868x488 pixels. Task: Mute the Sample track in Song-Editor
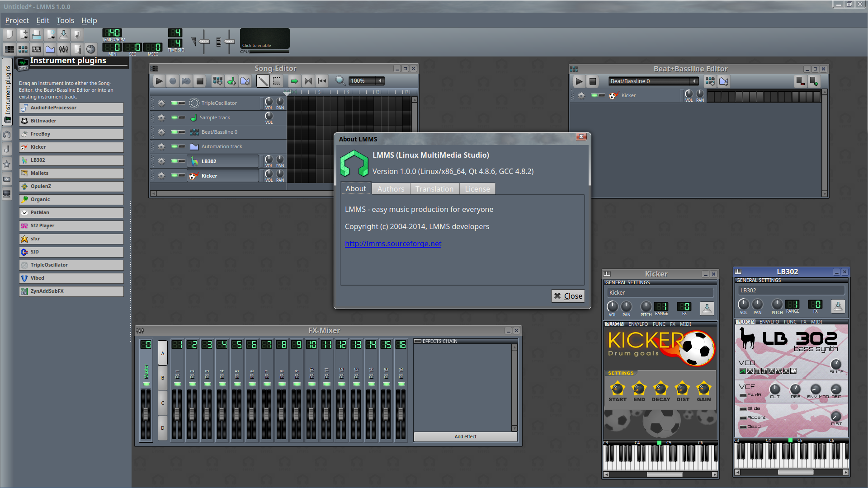(175, 117)
